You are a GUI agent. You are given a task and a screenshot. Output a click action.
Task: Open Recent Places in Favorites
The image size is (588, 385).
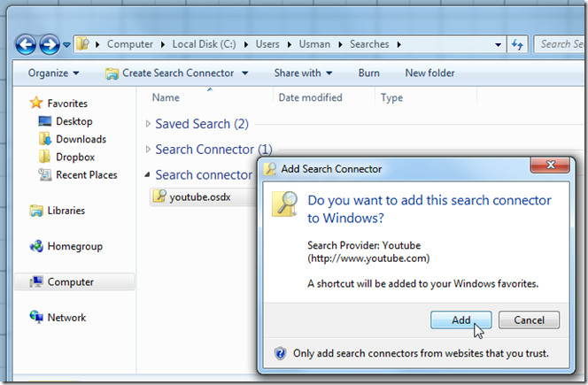[86, 174]
